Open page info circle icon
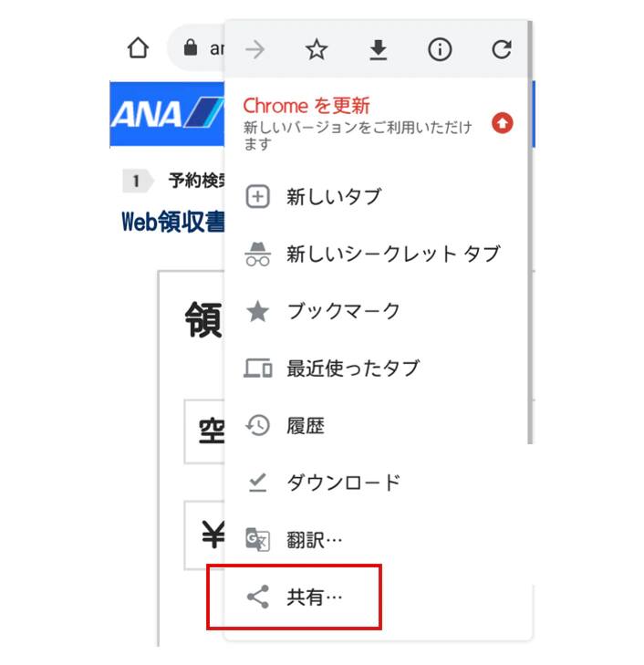This screenshot has width=644, height=665. coord(440,49)
